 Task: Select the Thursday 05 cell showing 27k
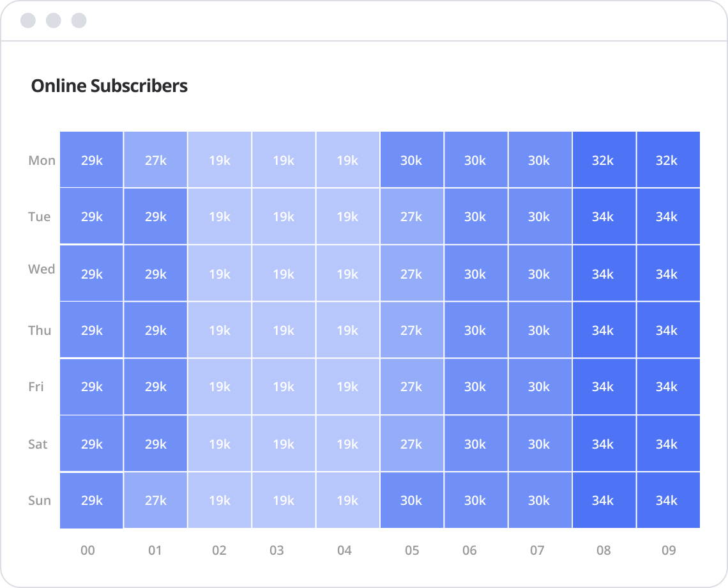coord(412,330)
